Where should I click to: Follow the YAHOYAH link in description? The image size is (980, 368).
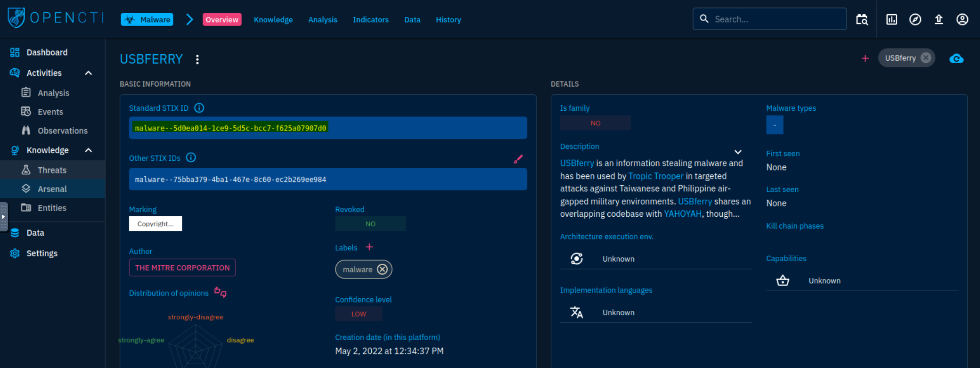[683, 213]
